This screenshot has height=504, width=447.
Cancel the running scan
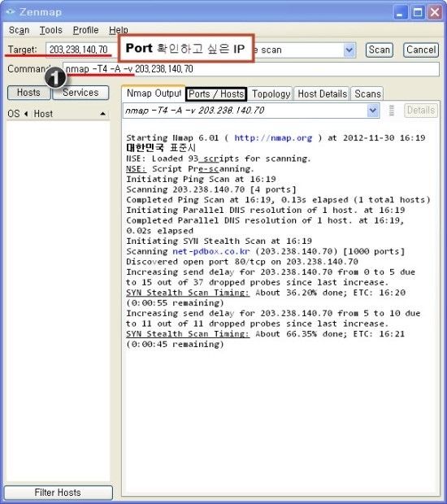coord(421,50)
